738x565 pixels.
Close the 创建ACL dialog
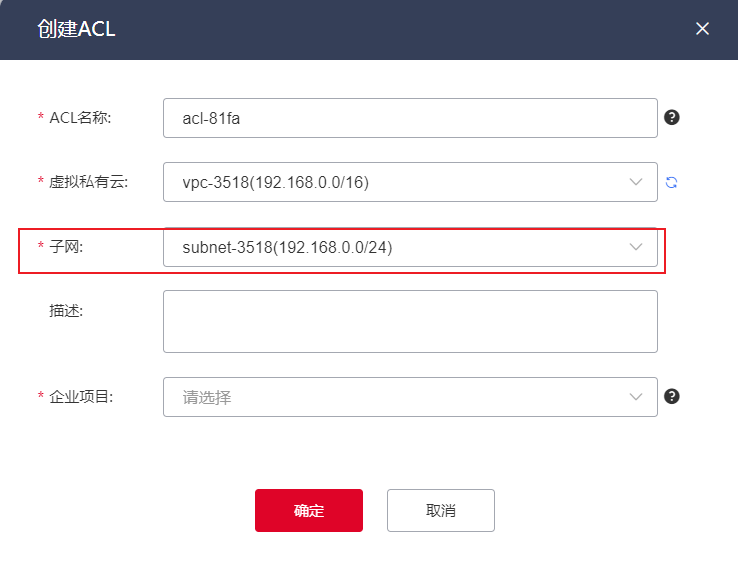coord(702,29)
